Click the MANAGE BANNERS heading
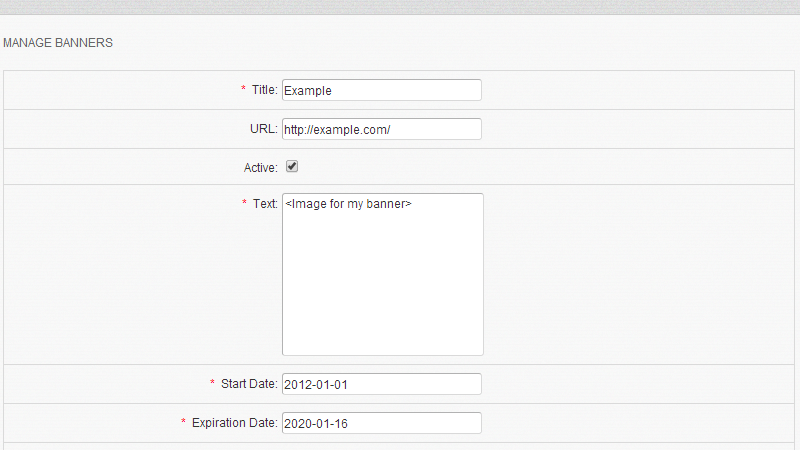The width and height of the screenshot is (800, 450). click(x=58, y=44)
